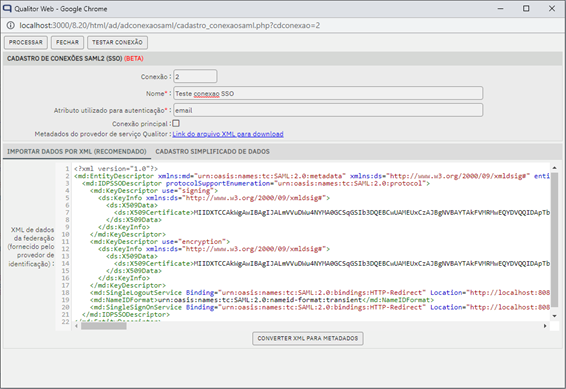Click the md:EntityDescriptor line in XML
The width and height of the screenshot is (566, 389).
click(312, 176)
